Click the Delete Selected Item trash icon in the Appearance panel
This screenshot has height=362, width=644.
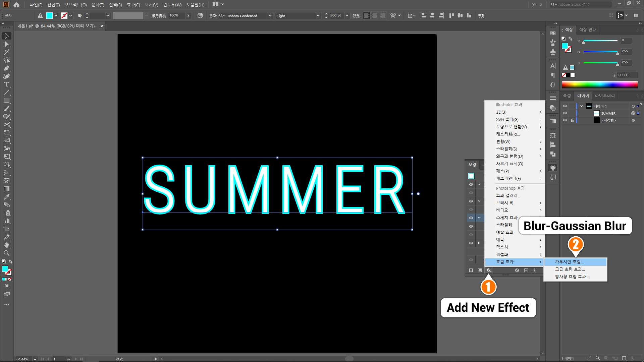pos(535,270)
